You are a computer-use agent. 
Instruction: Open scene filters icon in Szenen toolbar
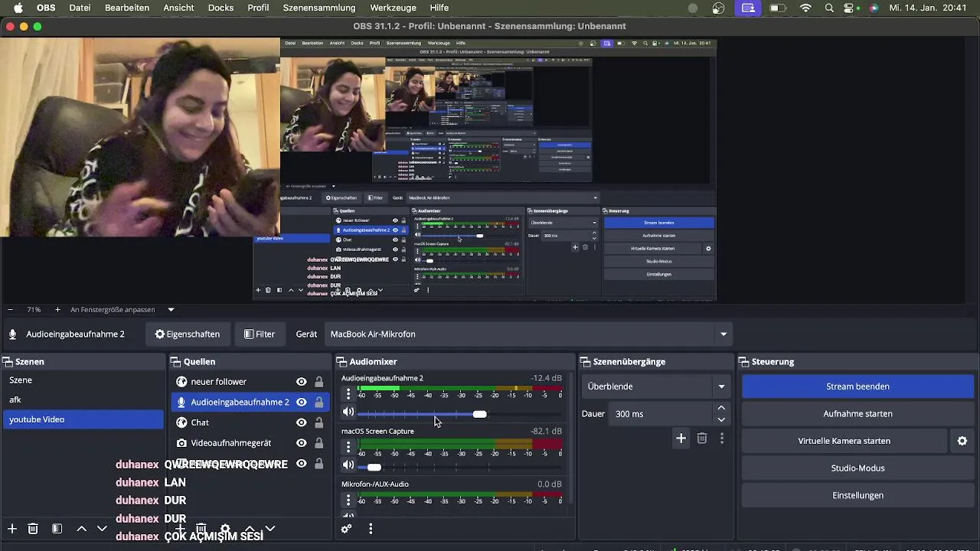57,529
